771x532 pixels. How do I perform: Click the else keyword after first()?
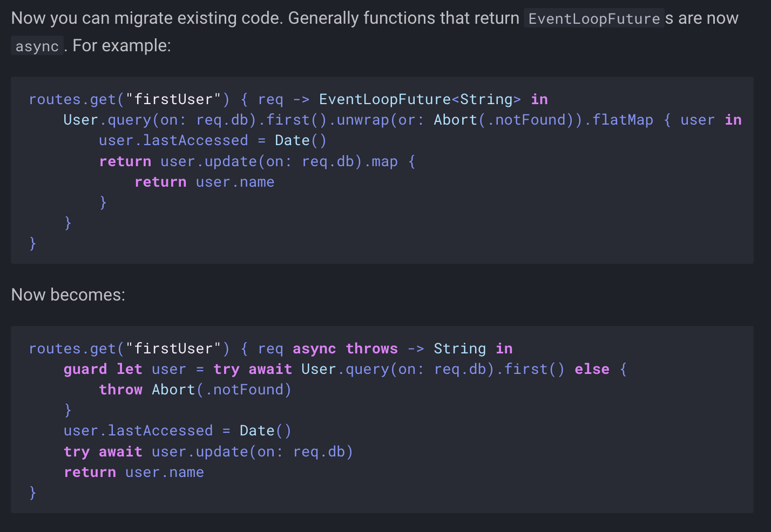coord(592,369)
